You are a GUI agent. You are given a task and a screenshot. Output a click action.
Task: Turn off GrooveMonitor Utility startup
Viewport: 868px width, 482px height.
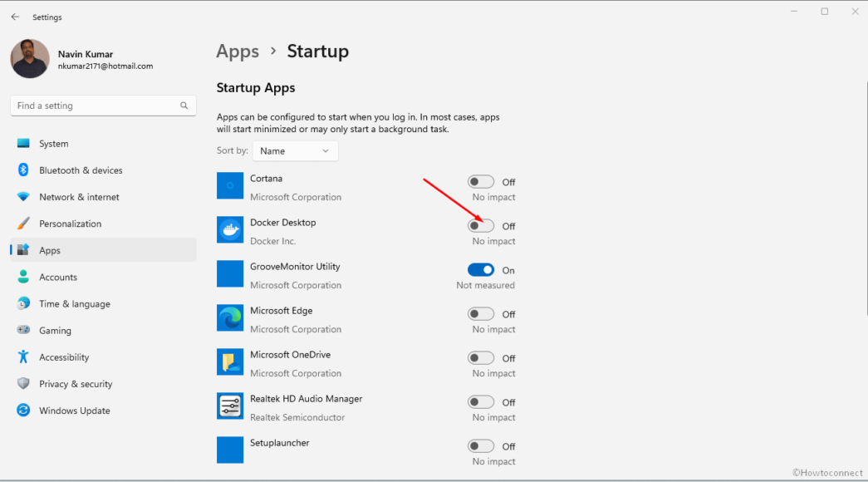click(x=480, y=269)
